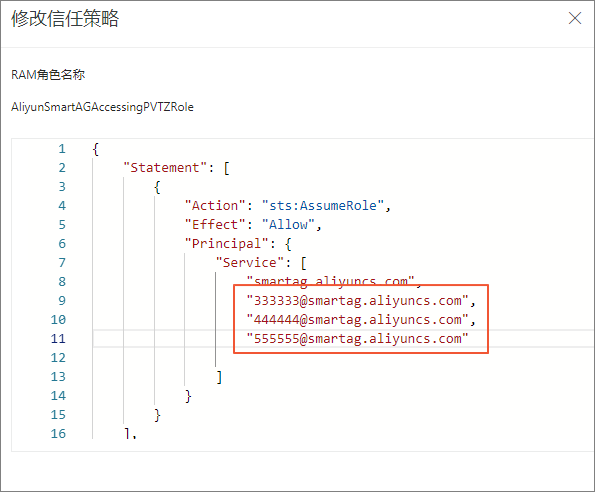Click the "444444@smartag.aliyuncs.com" entry
This screenshot has width=595, height=492.
pyautogui.click(x=357, y=319)
